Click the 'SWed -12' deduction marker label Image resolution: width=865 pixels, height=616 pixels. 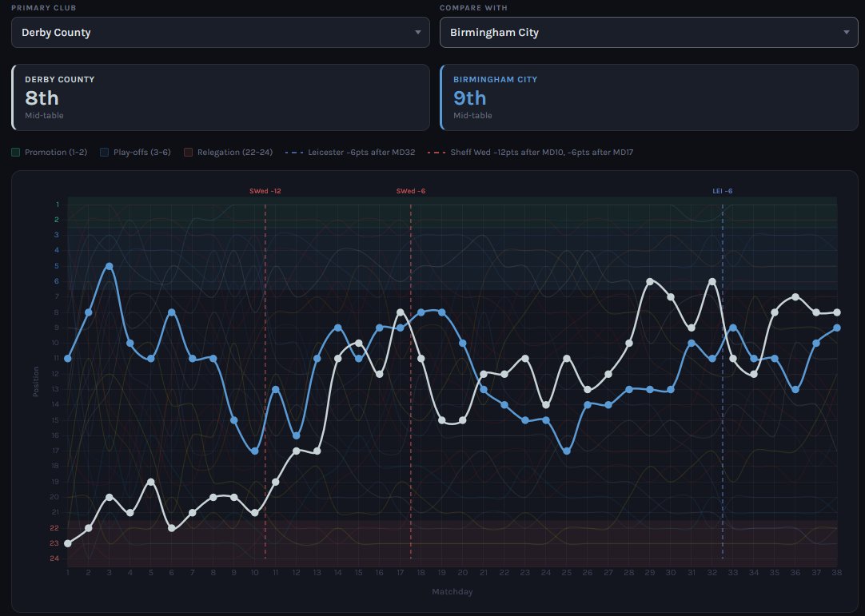point(265,192)
